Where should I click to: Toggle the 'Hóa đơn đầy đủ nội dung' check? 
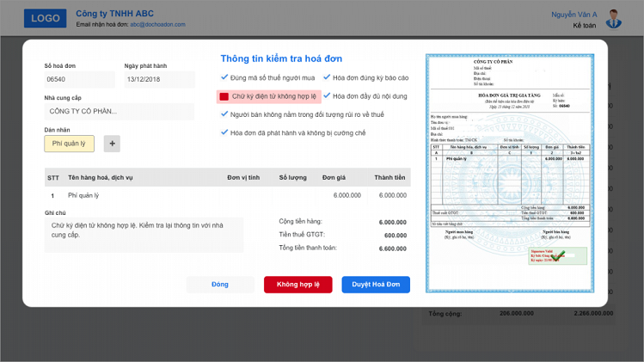[x=327, y=96]
